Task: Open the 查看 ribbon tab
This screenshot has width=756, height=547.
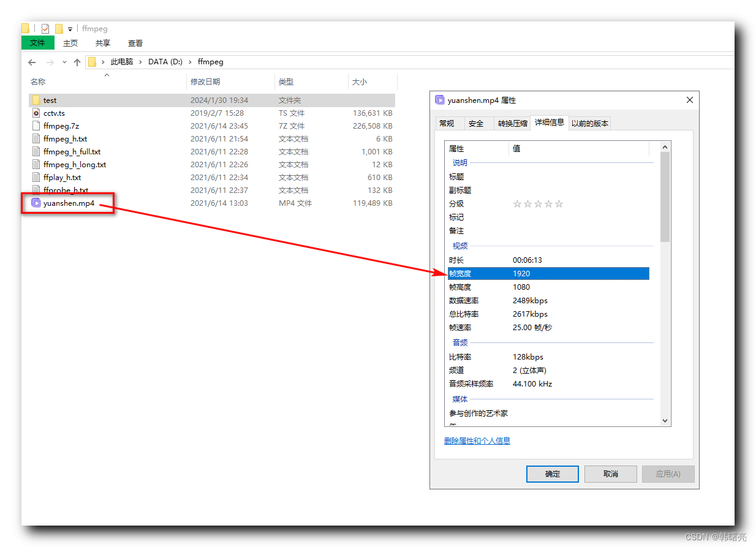Action: point(135,43)
